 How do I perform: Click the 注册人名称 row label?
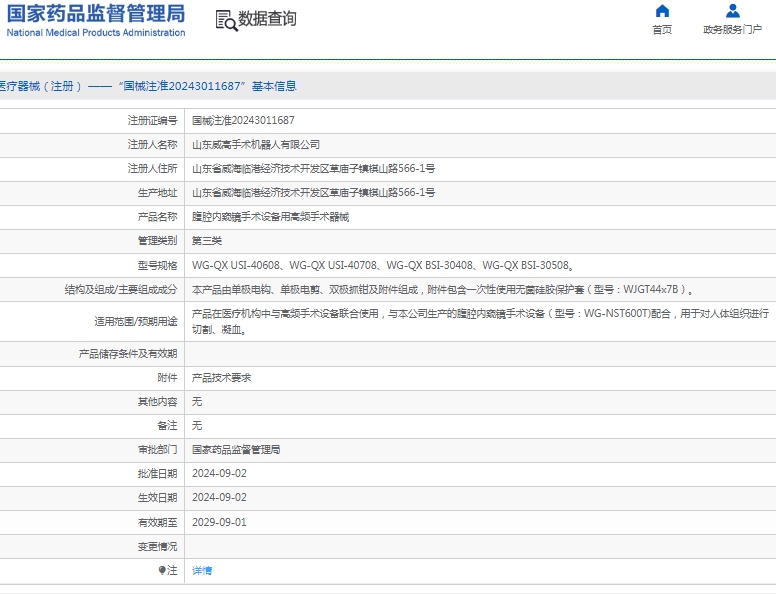click(152, 145)
